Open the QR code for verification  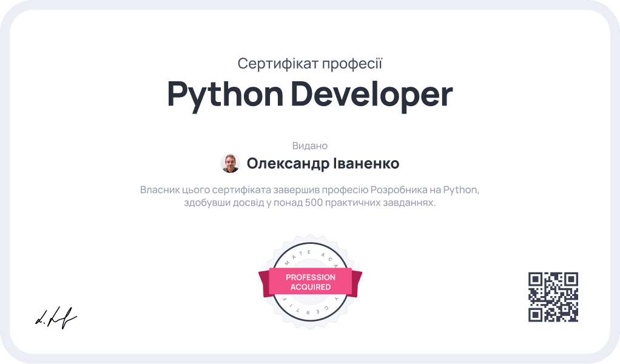pos(554,295)
